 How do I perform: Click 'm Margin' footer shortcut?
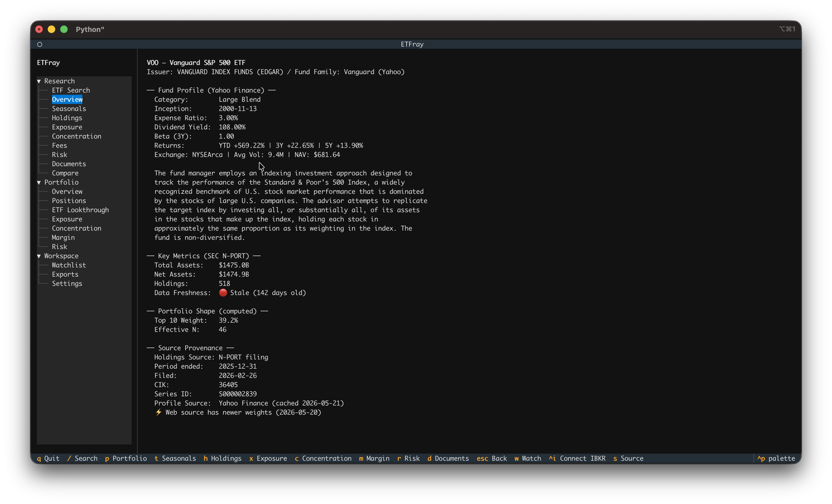[x=374, y=458]
